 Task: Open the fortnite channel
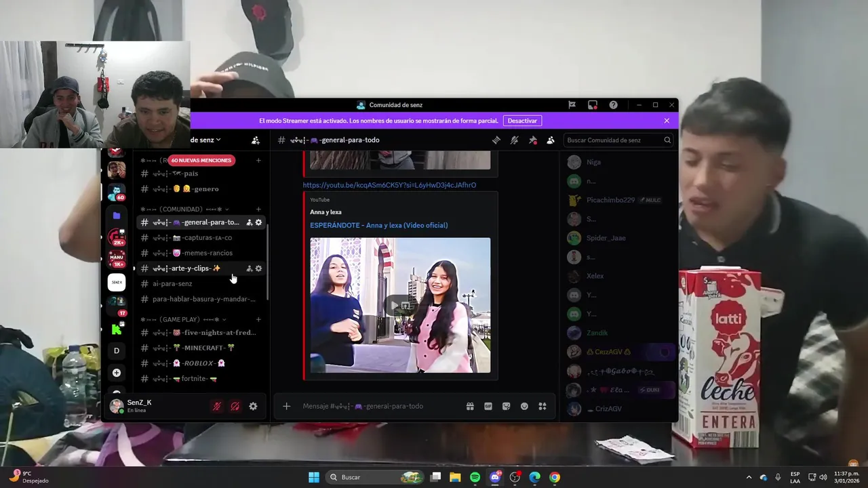tap(201, 379)
